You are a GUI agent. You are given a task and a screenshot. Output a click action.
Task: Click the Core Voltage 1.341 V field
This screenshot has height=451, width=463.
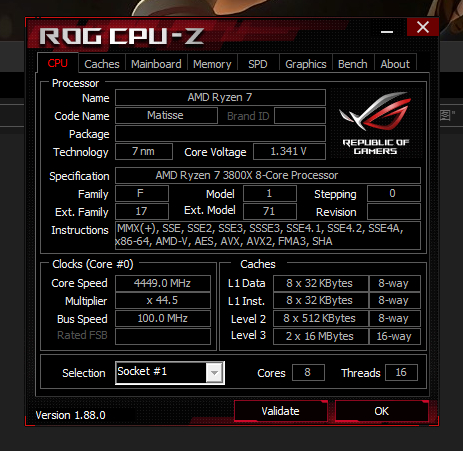click(x=289, y=151)
